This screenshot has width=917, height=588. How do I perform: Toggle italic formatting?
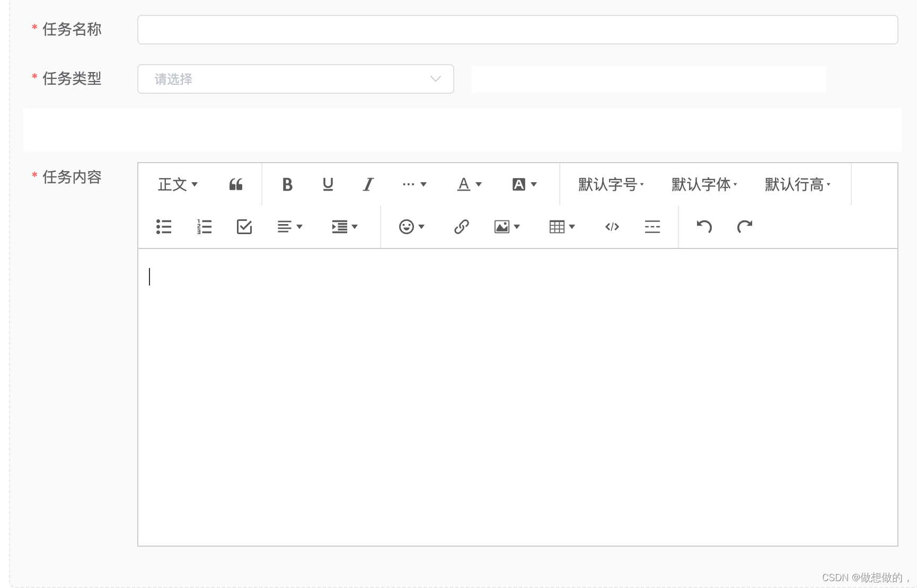point(368,184)
